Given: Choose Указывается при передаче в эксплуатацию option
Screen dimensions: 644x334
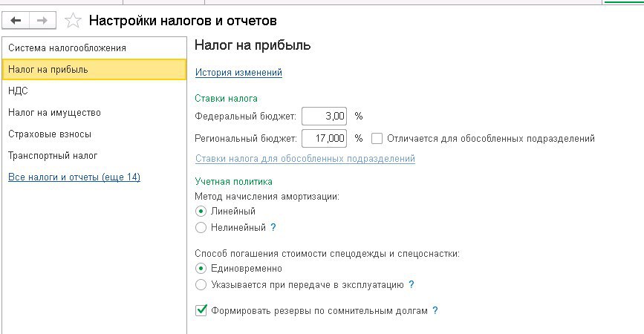Looking at the screenshot, I should (x=201, y=285).
